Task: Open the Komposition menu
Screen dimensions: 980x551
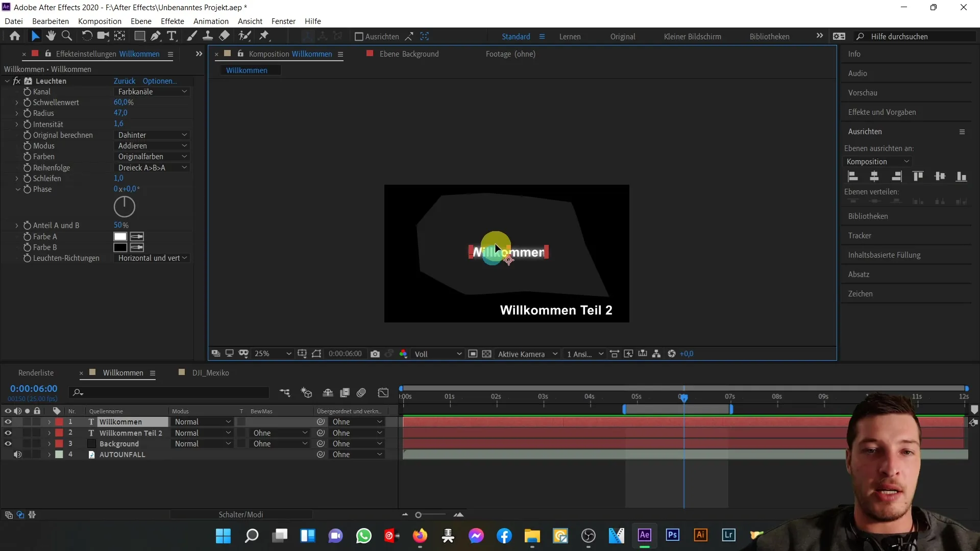Action: (x=100, y=21)
